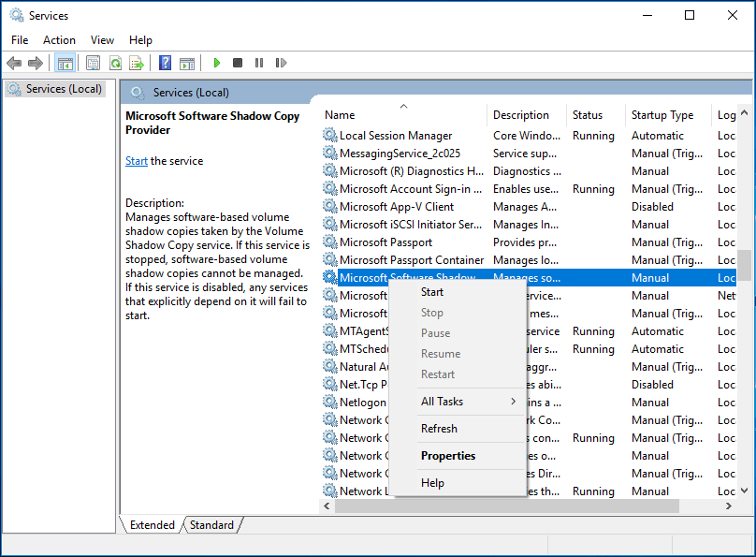Select Services (Local) tree node
Image resolution: width=756 pixels, height=557 pixels.
tap(55, 89)
